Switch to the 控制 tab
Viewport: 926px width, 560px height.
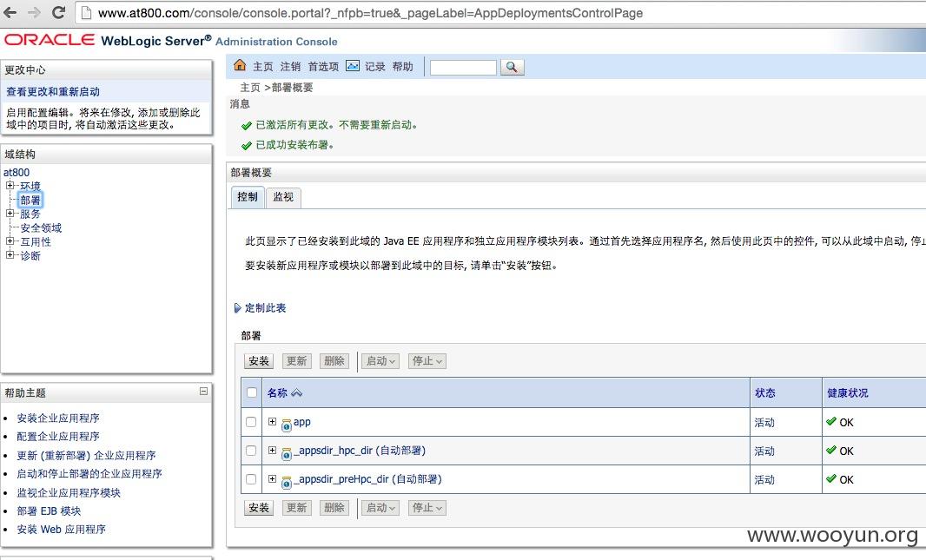coord(248,197)
